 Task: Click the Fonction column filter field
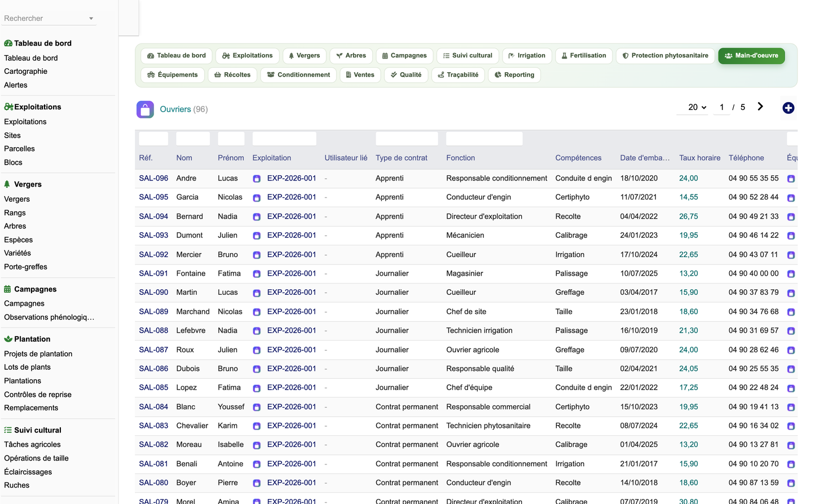(x=484, y=139)
